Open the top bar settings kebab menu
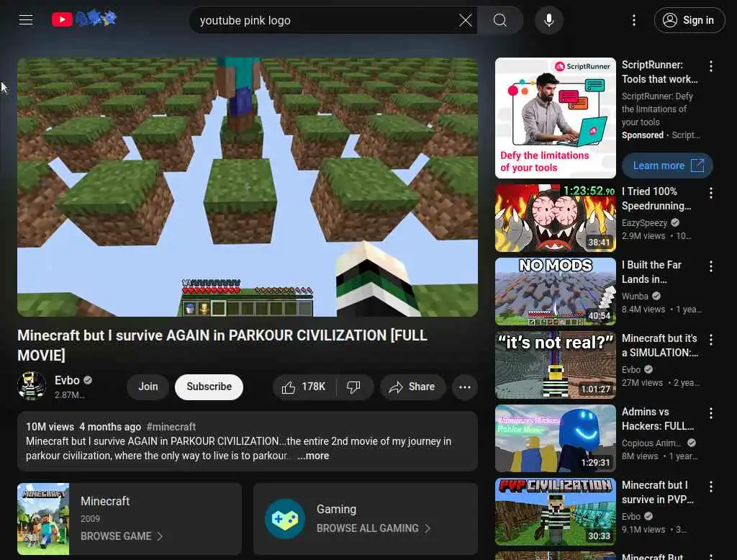This screenshot has height=560, width=737. [x=634, y=20]
